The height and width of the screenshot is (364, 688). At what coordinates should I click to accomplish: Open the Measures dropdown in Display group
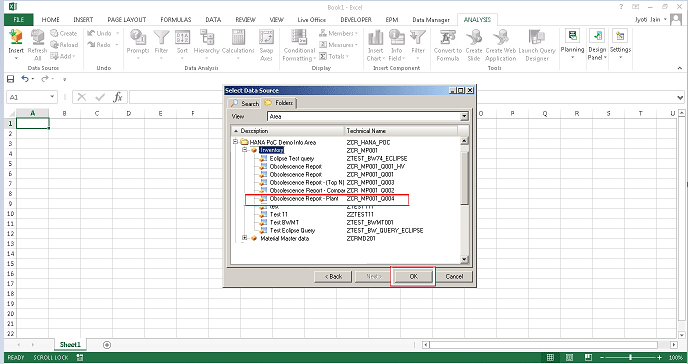pyautogui.click(x=338, y=45)
